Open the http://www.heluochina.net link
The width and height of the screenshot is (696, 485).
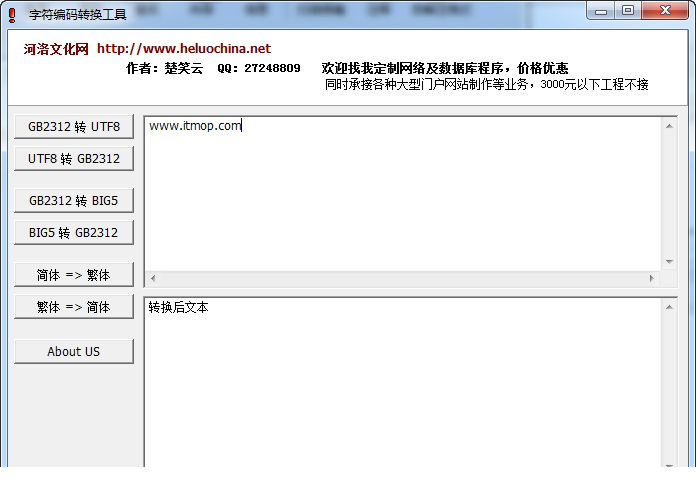184,48
